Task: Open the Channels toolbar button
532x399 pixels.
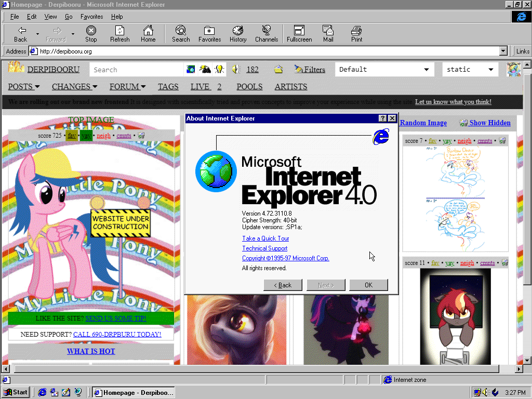Action: coord(267,34)
